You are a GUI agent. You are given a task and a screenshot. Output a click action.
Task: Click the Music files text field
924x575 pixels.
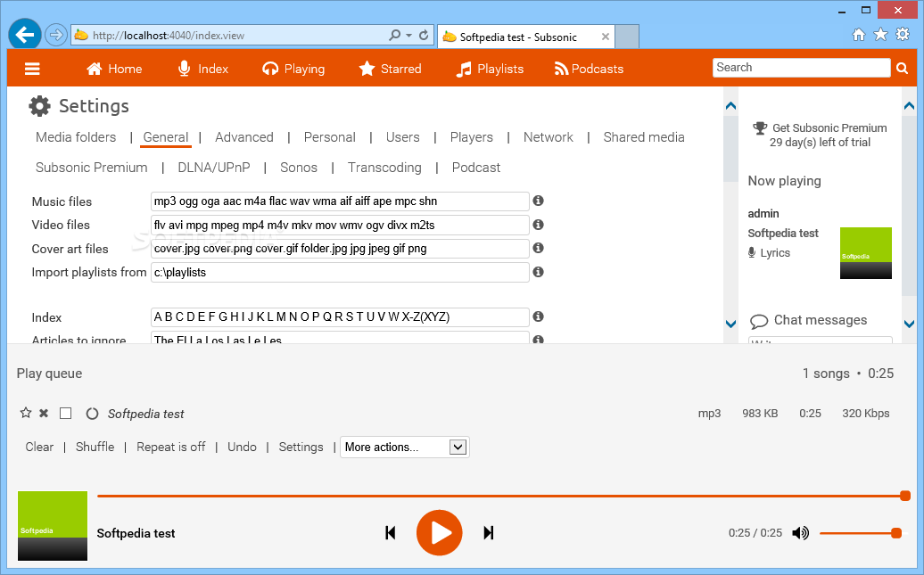pos(340,201)
